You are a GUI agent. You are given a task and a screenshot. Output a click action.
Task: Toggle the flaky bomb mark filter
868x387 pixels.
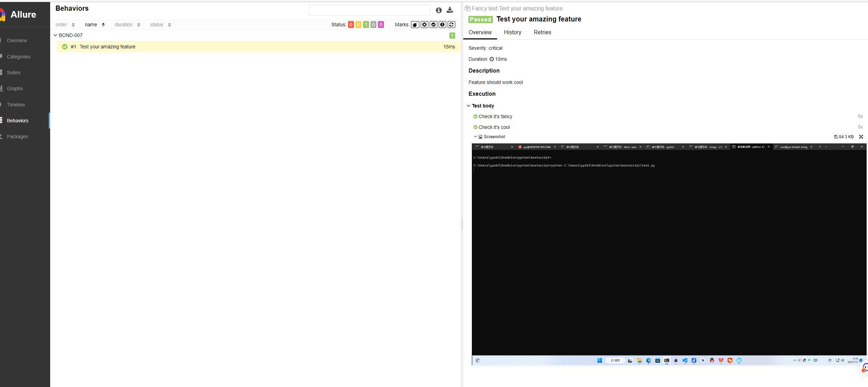click(x=415, y=25)
